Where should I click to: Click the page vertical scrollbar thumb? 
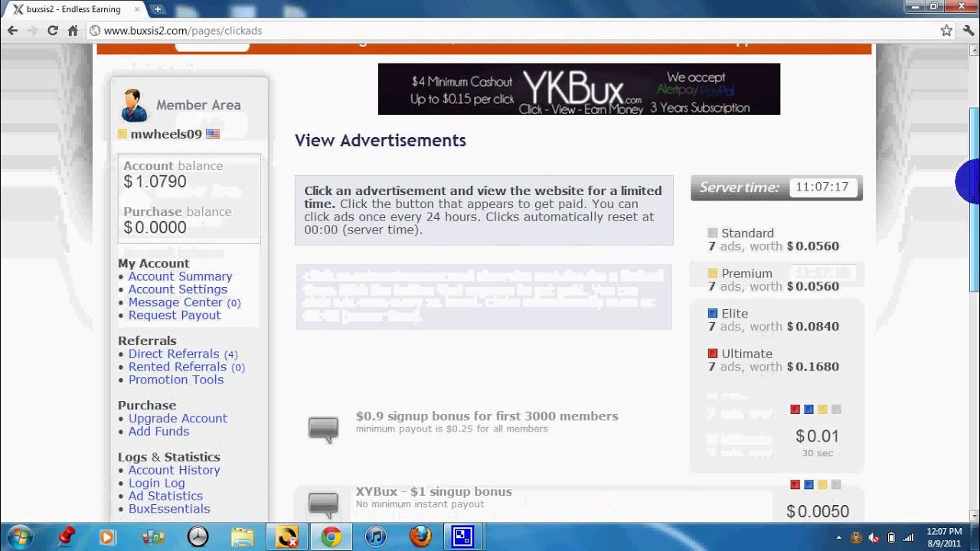click(x=974, y=199)
